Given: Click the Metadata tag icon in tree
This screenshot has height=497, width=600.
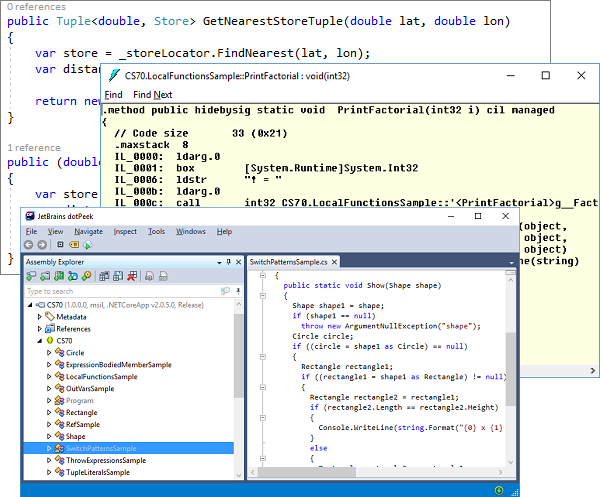Looking at the screenshot, I should coord(50,316).
